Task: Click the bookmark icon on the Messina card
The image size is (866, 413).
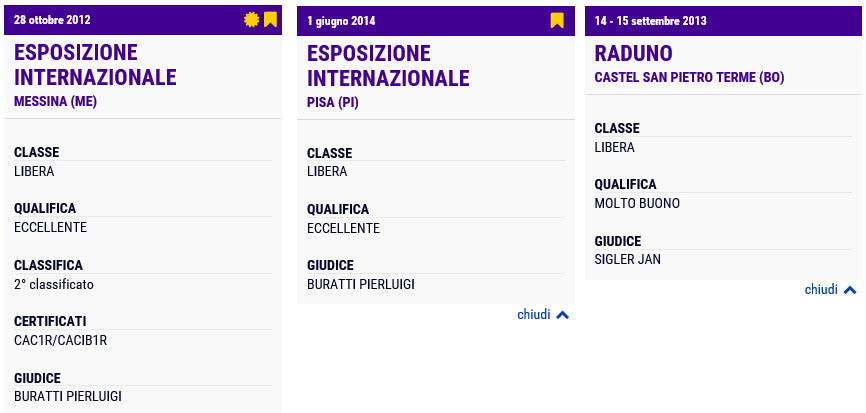Action: pyautogui.click(x=270, y=20)
